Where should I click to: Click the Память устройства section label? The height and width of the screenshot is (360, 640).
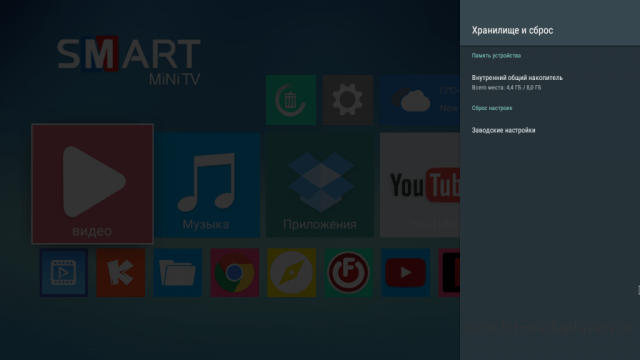pyautogui.click(x=496, y=56)
